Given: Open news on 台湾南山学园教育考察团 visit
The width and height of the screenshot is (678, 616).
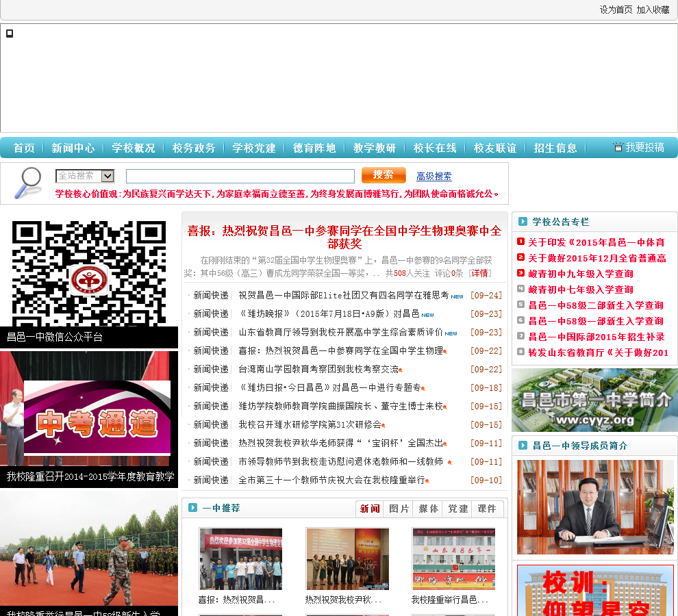Looking at the screenshot, I should pos(318,369).
